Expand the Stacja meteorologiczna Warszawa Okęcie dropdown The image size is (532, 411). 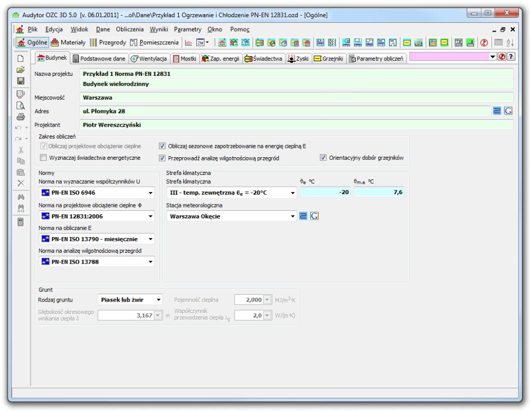pos(292,216)
